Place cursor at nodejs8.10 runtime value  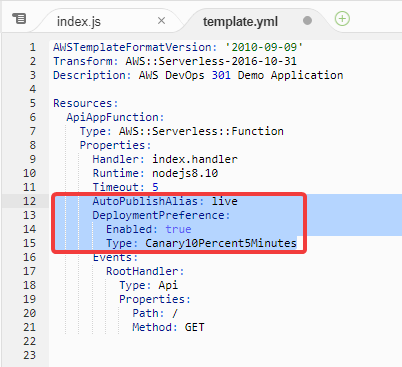(185, 173)
